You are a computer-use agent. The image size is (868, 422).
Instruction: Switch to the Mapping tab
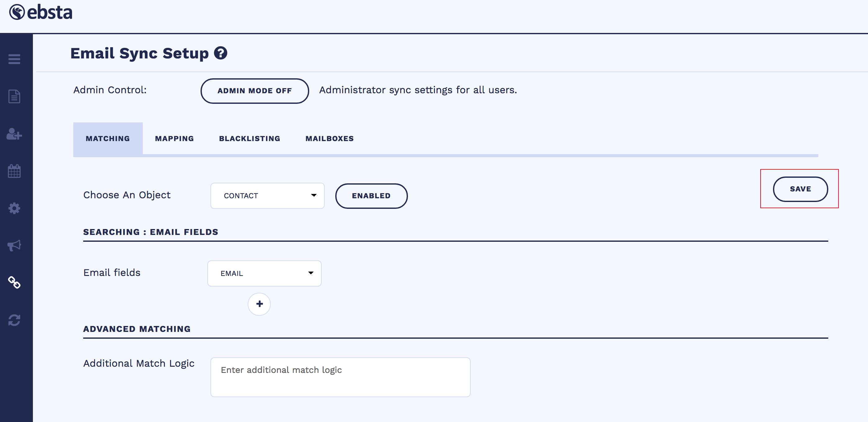[x=174, y=138]
